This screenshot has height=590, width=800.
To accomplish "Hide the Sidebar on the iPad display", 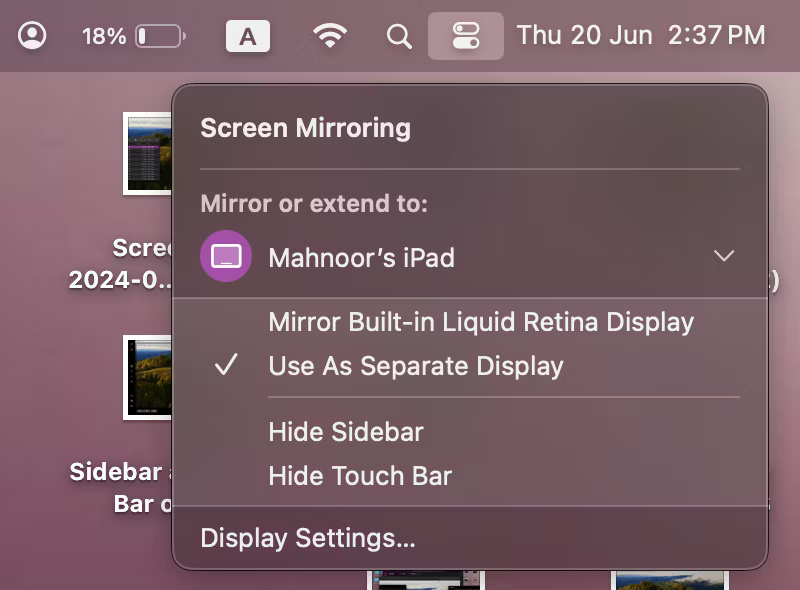I will pos(344,432).
